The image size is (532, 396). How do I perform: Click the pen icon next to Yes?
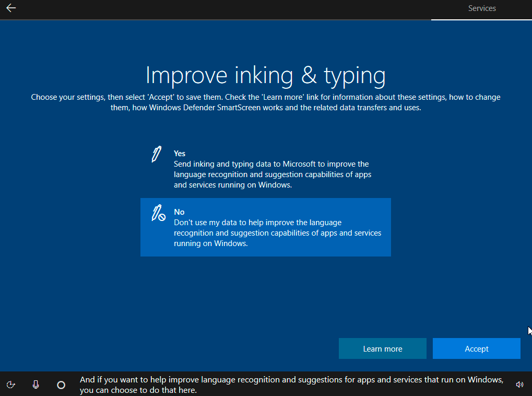(x=157, y=154)
